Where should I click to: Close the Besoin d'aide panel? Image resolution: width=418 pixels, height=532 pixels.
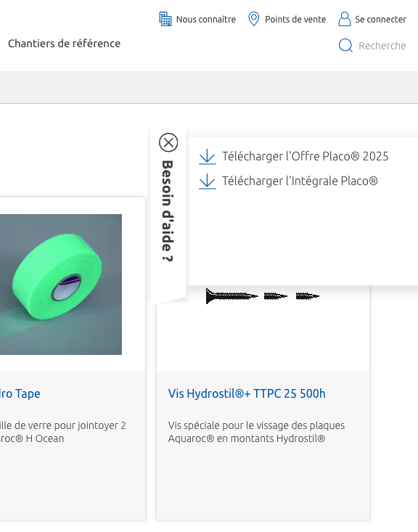pos(168,142)
